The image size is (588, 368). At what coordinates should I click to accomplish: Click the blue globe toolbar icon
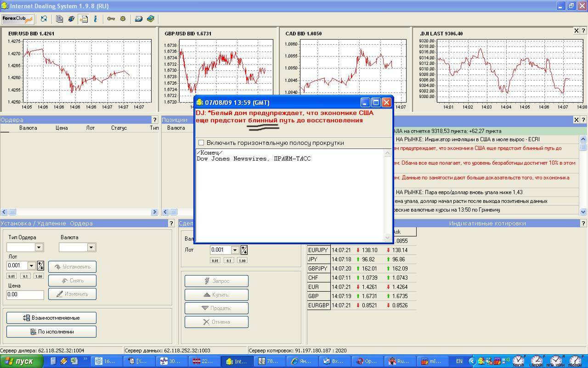72,19
